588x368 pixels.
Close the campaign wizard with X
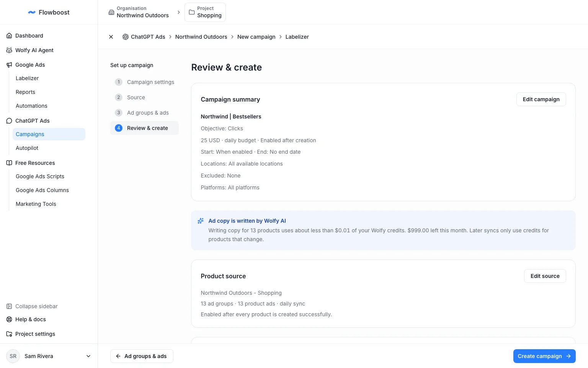[111, 37]
